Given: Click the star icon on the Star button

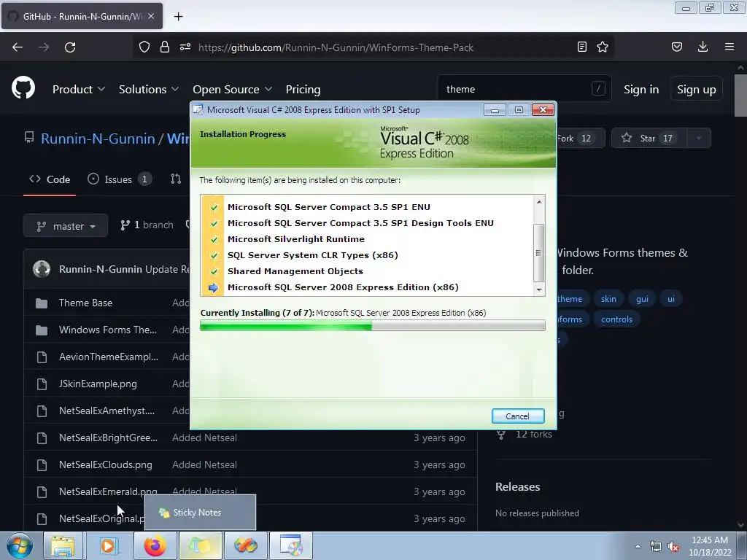Looking at the screenshot, I should coord(627,138).
